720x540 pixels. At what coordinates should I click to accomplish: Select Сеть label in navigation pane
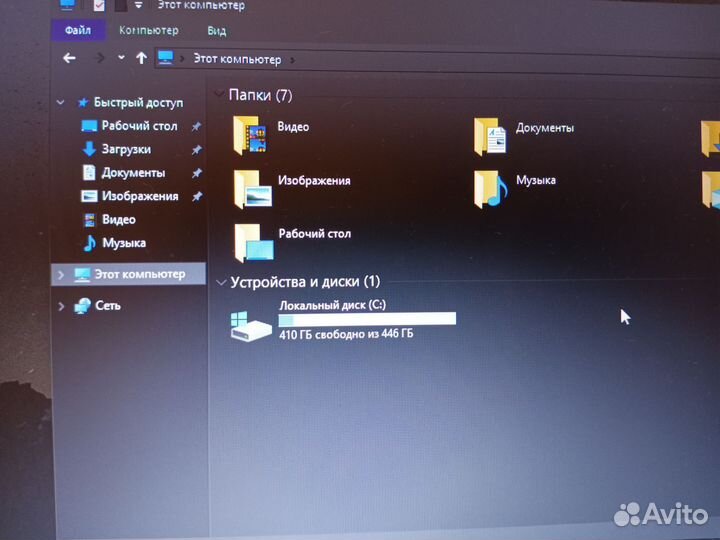[108, 305]
